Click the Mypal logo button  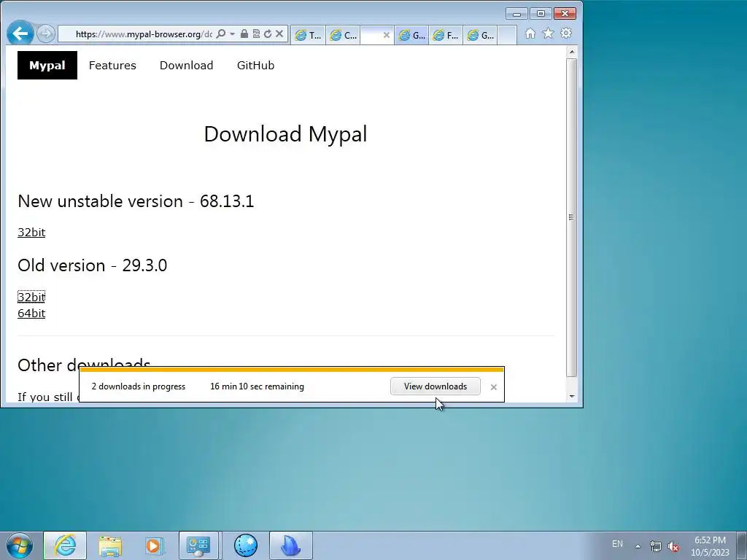[47, 65]
